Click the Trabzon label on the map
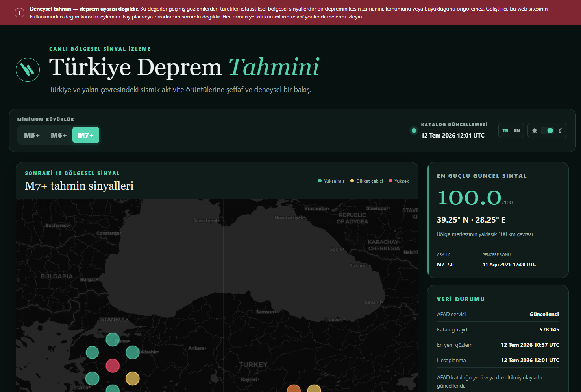This screenshot has height=392, width=581. pyautogui.click(x=334, y=320)
